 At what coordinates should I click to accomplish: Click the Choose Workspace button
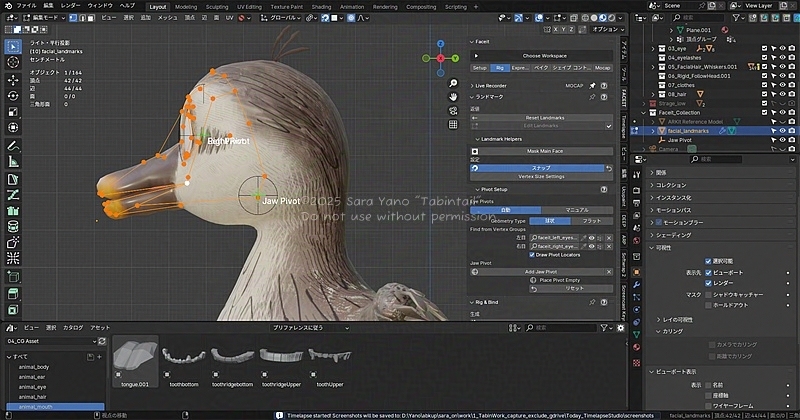coord(541,56)
